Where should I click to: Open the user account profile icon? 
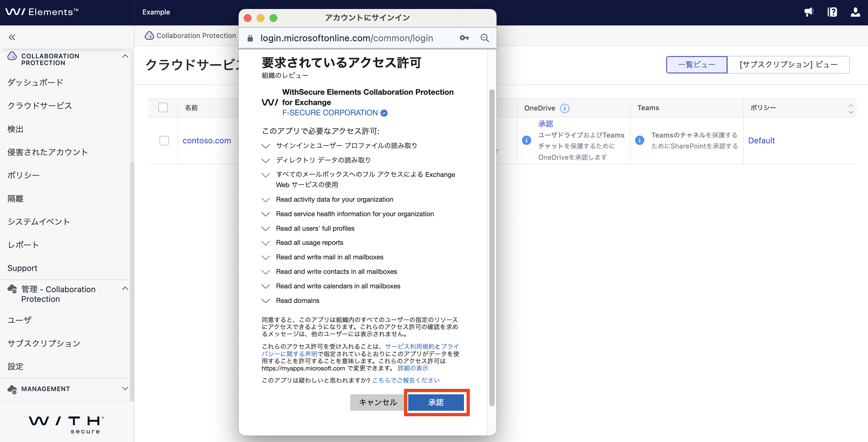click(855, 12)
